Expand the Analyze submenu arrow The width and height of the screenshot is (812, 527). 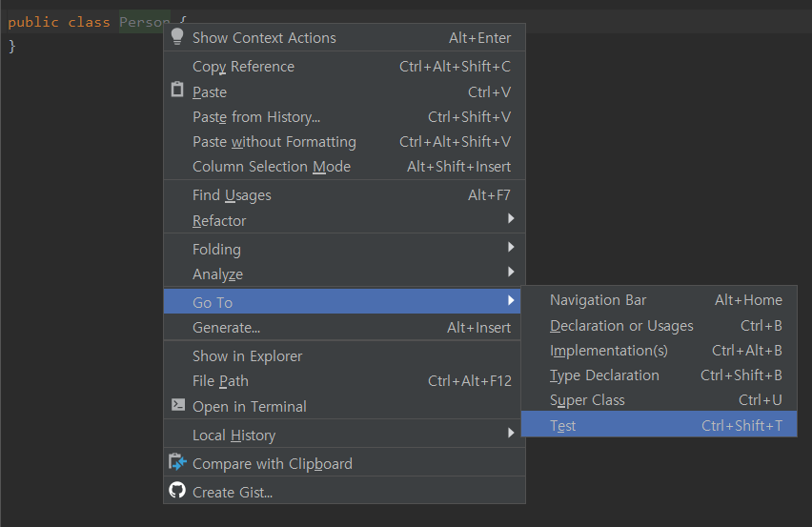(511, 272)
